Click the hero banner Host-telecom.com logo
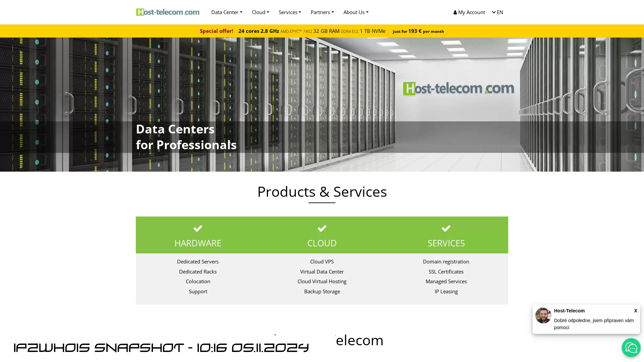 [458, 88]
